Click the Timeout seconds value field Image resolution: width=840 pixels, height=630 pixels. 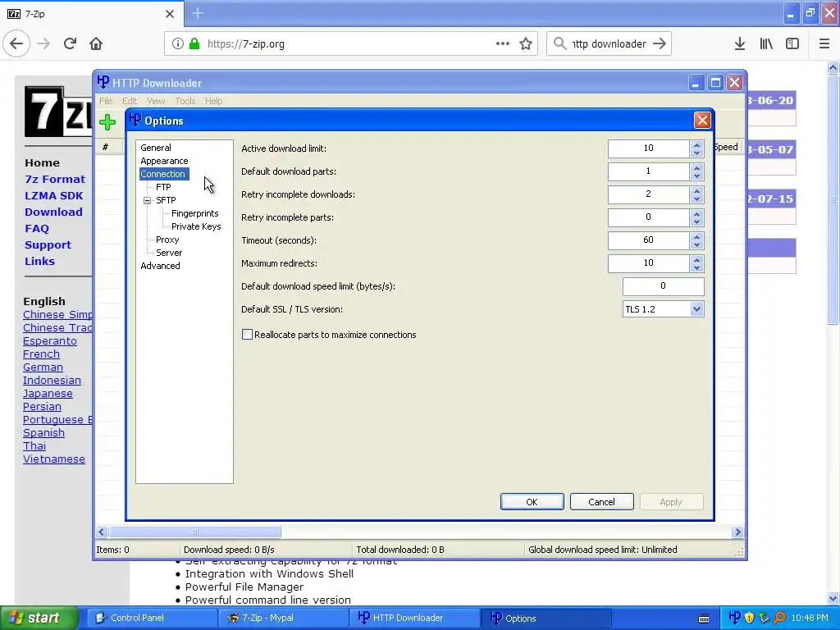[648, 240]
